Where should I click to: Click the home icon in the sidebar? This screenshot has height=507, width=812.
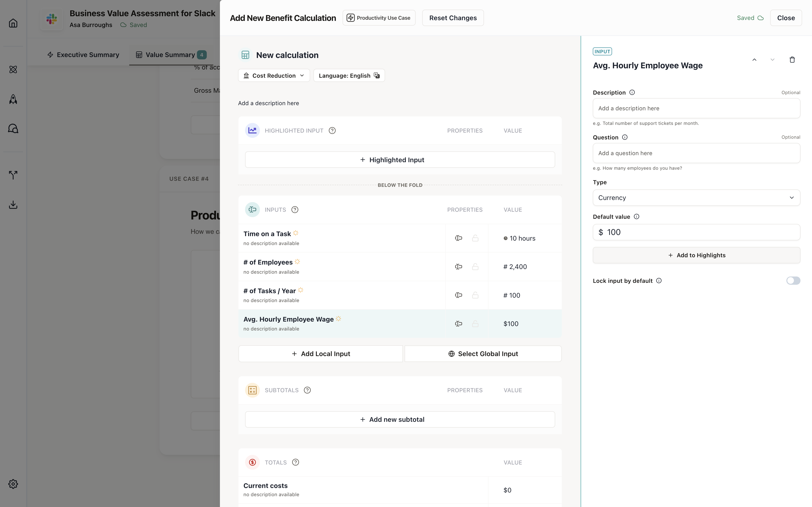coord(13,23)
